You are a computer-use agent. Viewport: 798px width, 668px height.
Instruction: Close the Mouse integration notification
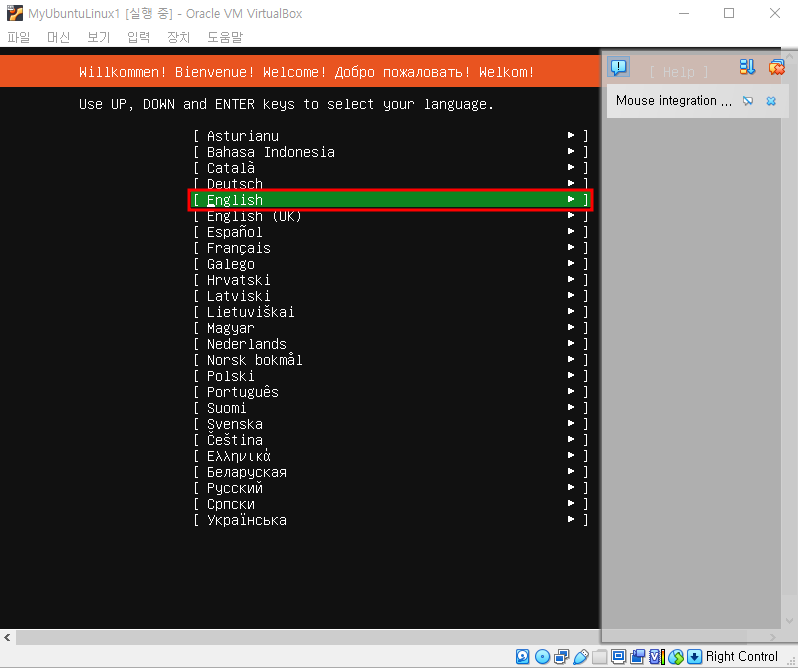click(771, 101)
